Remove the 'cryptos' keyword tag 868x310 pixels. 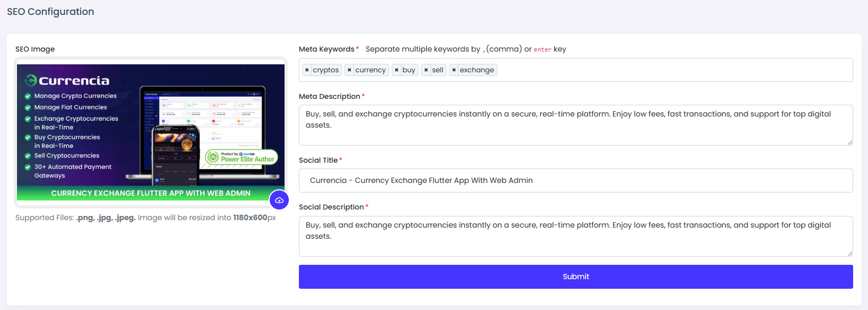pyautogui.click(x=307, y=70)
